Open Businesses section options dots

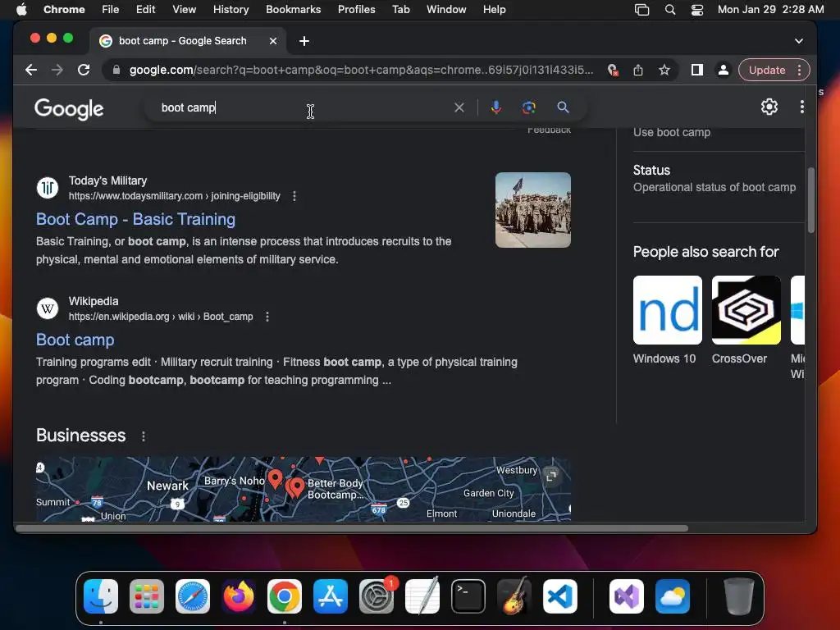143,436
